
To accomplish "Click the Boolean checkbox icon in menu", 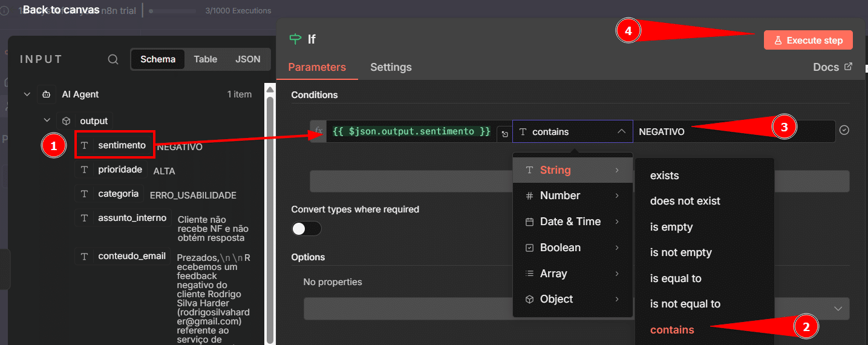I will pos(529,248).
